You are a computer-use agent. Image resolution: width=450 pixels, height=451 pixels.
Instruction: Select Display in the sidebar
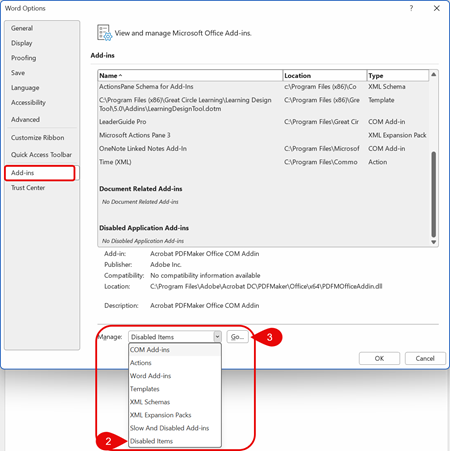(22, 43)
